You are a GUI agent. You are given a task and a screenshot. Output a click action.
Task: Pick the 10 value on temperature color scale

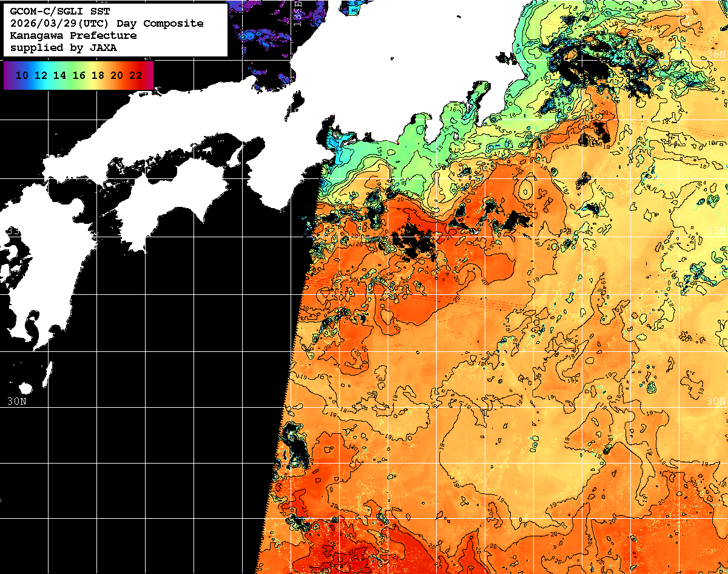point(22,75)
